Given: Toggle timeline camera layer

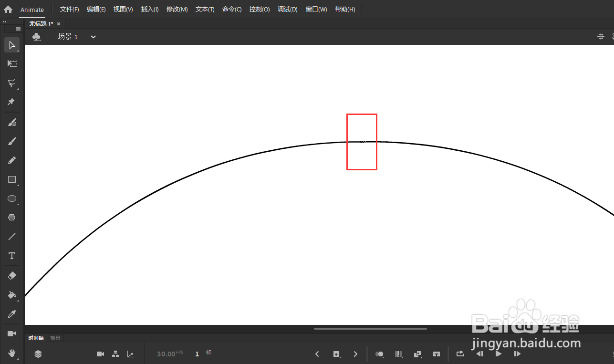Looking at the screenshot, I should 100,354.
